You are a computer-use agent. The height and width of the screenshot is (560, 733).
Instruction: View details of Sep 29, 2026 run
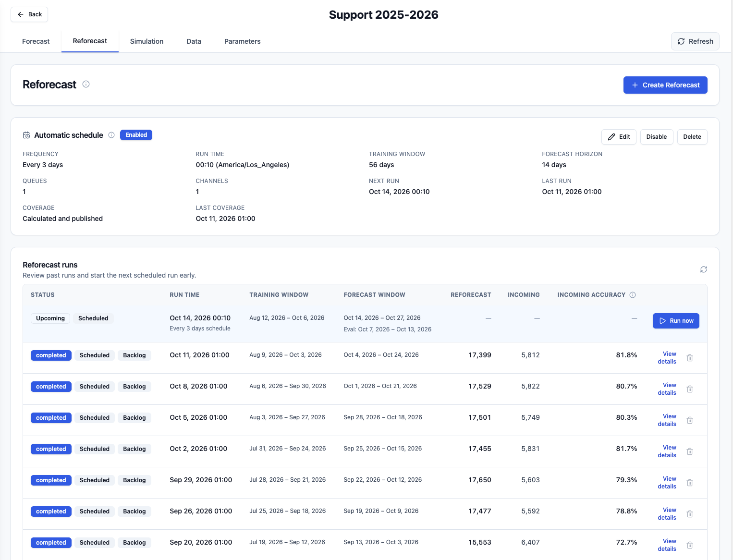667,483
